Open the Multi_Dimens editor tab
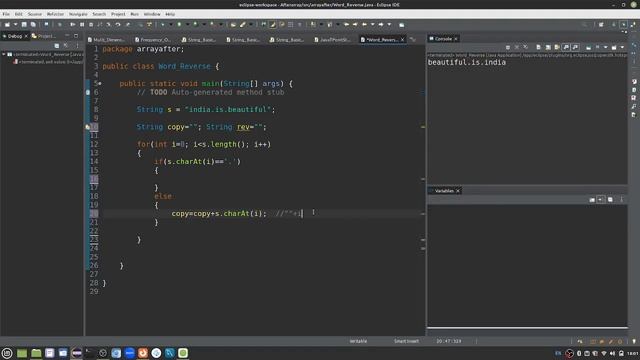The height and width of the screenshot is (360, 640). [x=106, y=40]
